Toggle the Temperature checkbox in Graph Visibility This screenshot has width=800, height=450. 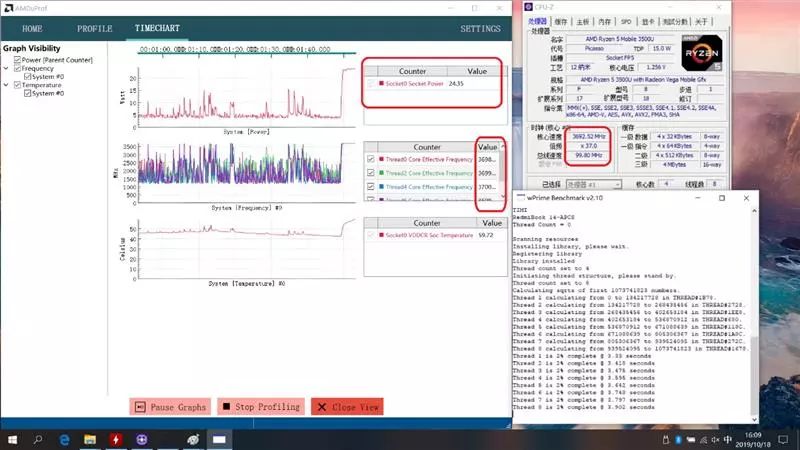pos(17,85)
